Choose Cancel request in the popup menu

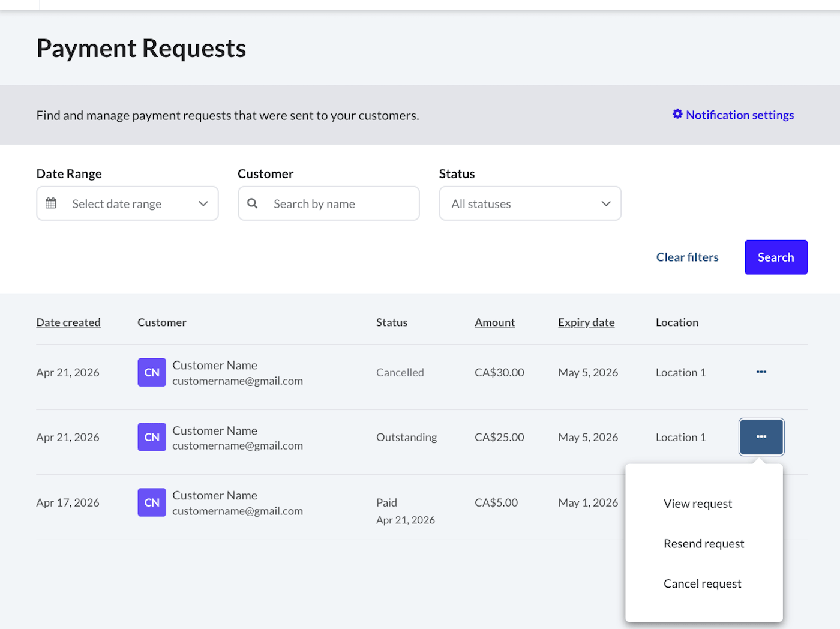702,583
